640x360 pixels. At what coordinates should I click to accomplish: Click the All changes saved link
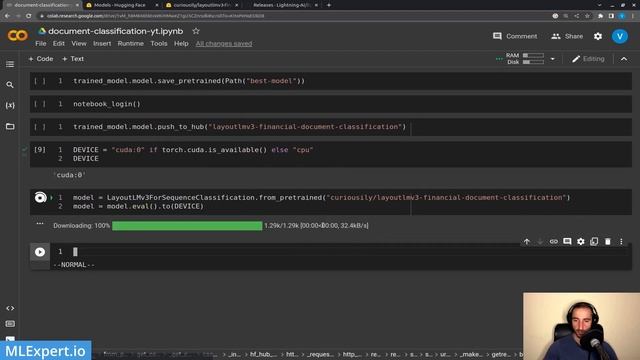224,44
